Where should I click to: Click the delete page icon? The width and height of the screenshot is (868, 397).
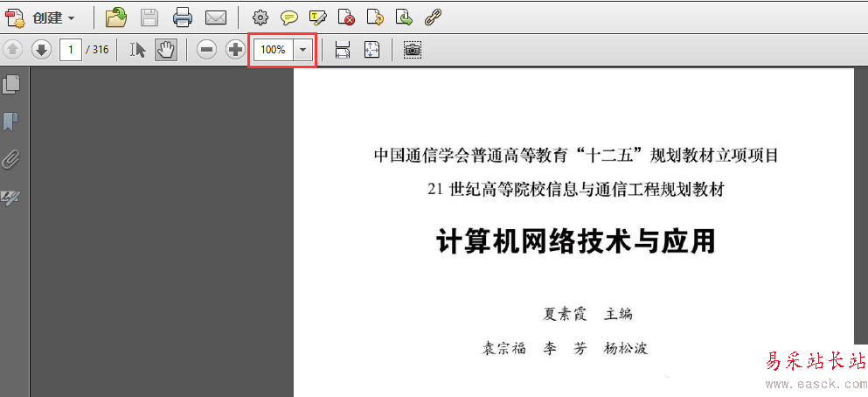(x=346, y=17)
